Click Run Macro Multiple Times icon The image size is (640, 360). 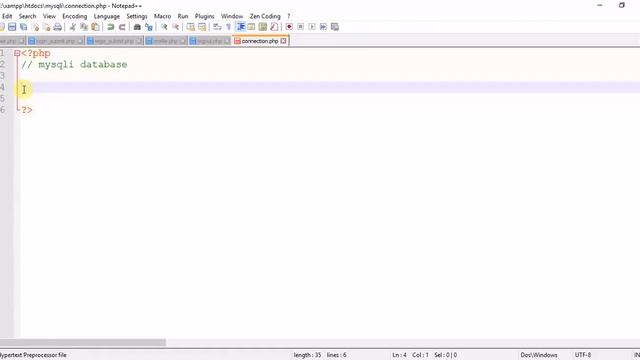click(x=323, y=27)
